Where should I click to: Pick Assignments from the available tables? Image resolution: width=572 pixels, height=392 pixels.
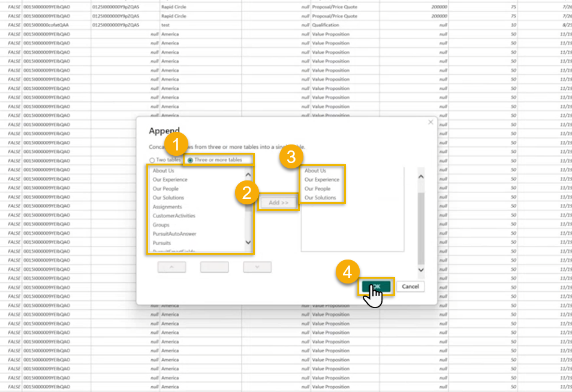pos(167,207)
